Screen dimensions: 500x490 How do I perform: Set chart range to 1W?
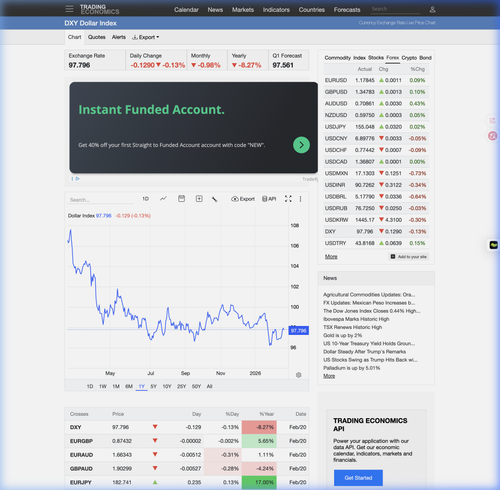pos(103,386)
